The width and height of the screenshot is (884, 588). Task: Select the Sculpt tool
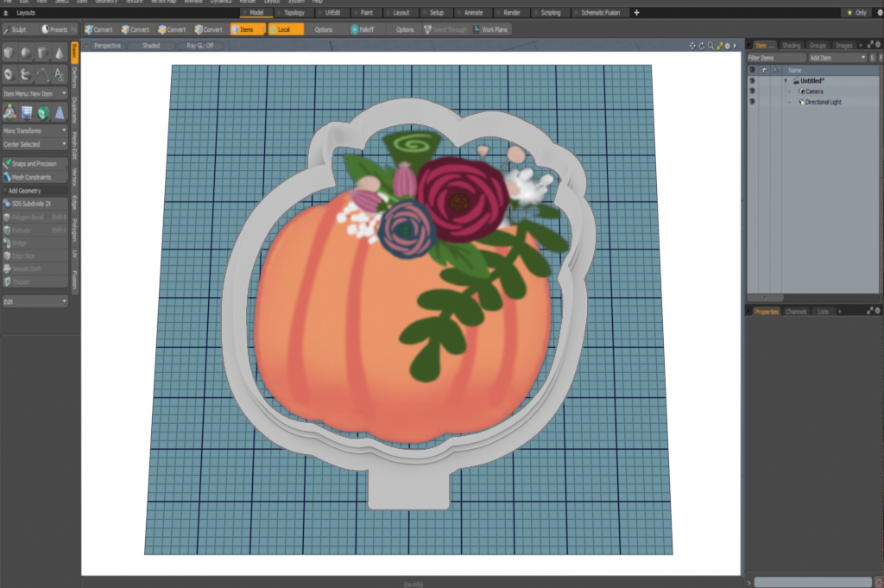(x=17, y=29)
